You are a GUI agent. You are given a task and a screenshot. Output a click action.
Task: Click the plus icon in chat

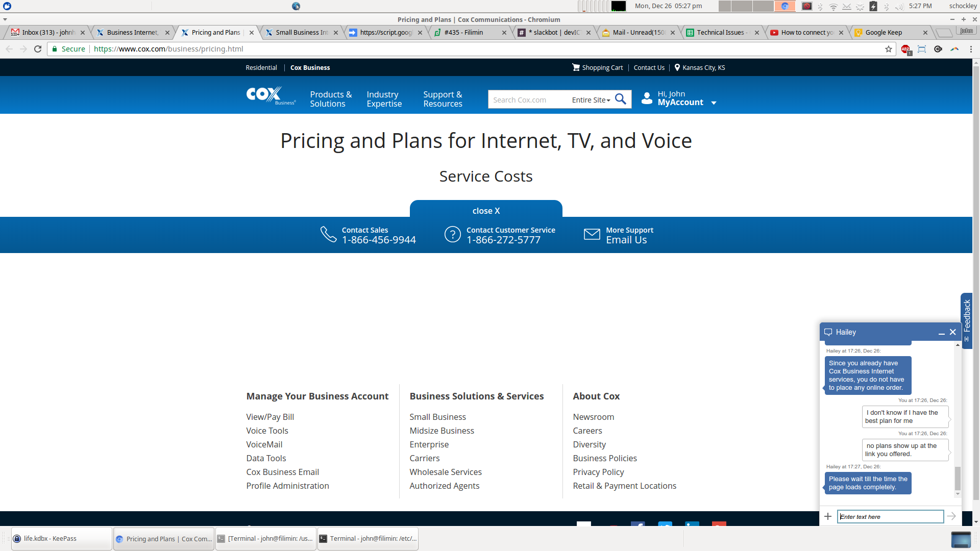(x=828, y=516)
